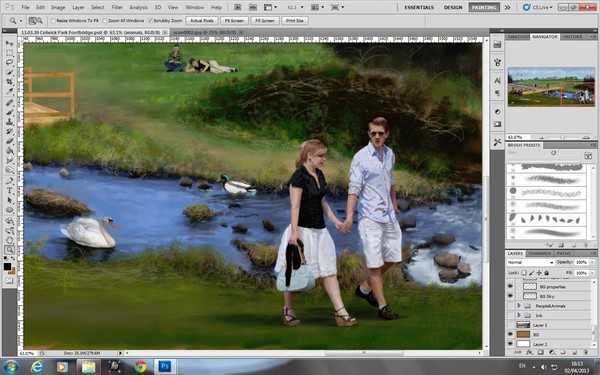Switch to the History tab
The height and width of the screenshot is (375, 600).
(572, 36)
